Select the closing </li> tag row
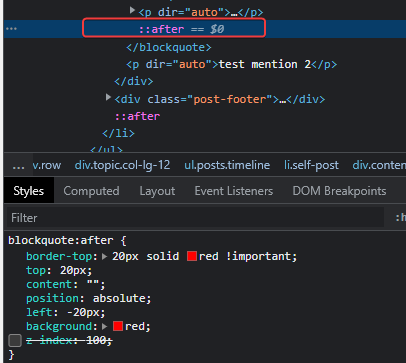 point(118,133)
